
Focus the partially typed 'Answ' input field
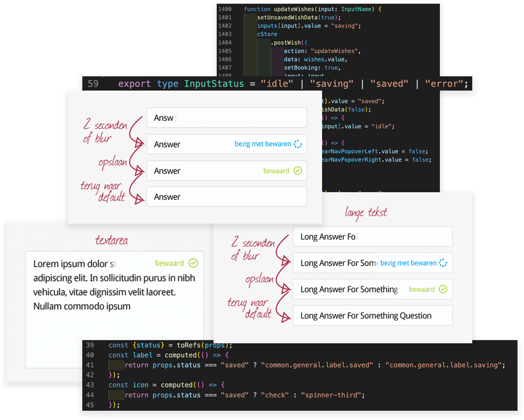click(226, 118)
